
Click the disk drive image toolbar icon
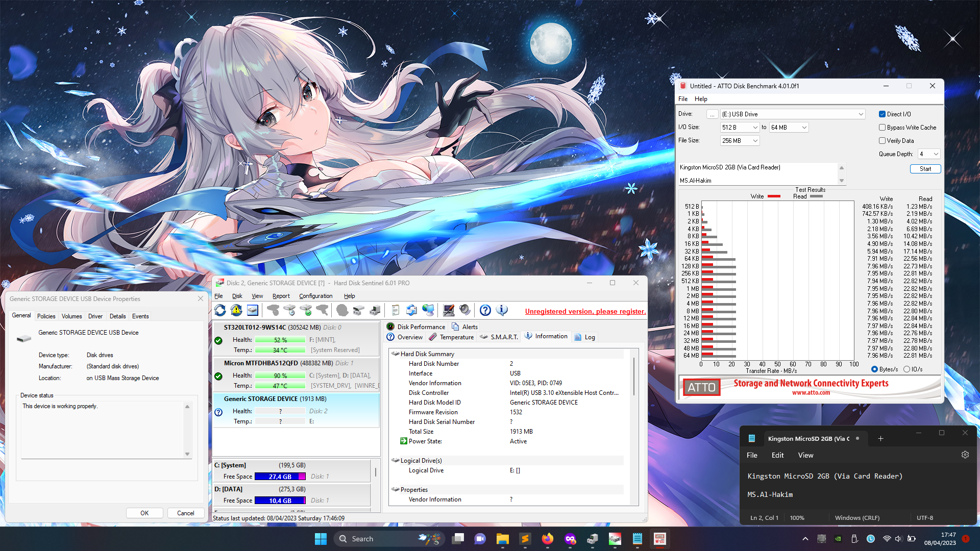[x=253, y=310]
